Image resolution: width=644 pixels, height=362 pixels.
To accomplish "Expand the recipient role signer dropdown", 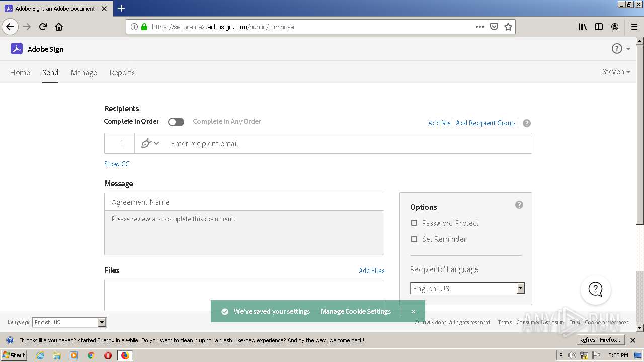I will click(150, 143).
